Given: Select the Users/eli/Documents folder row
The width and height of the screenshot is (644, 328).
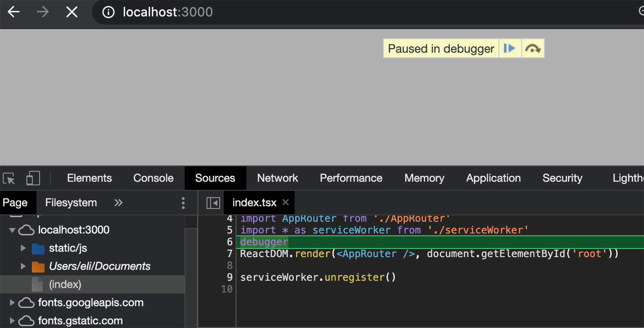Looking at the screenshot, I should (x=100, y=266).
